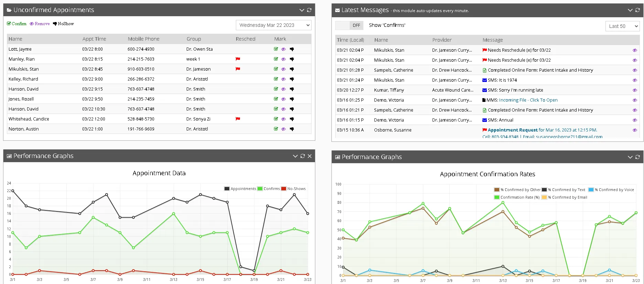The image size is (644, 284).
Task: Mark Hanson, David 9:15 as no-show
Action: click(292, 89)
